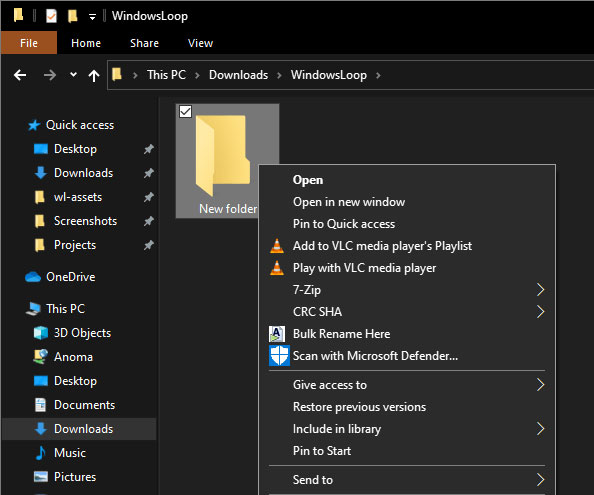Screen dimensions: 594x495
Task: Click This PC in address breadcrumb
Action: (166, 75)
